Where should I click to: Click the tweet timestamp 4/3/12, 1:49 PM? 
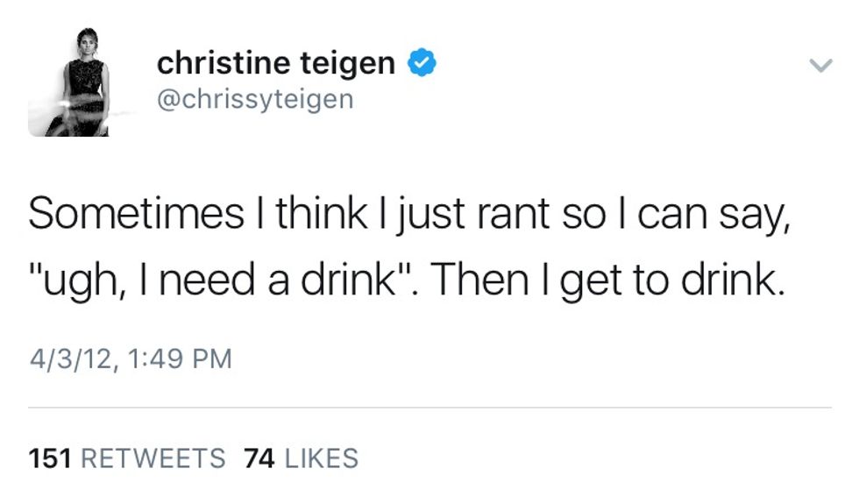[130, 358]
